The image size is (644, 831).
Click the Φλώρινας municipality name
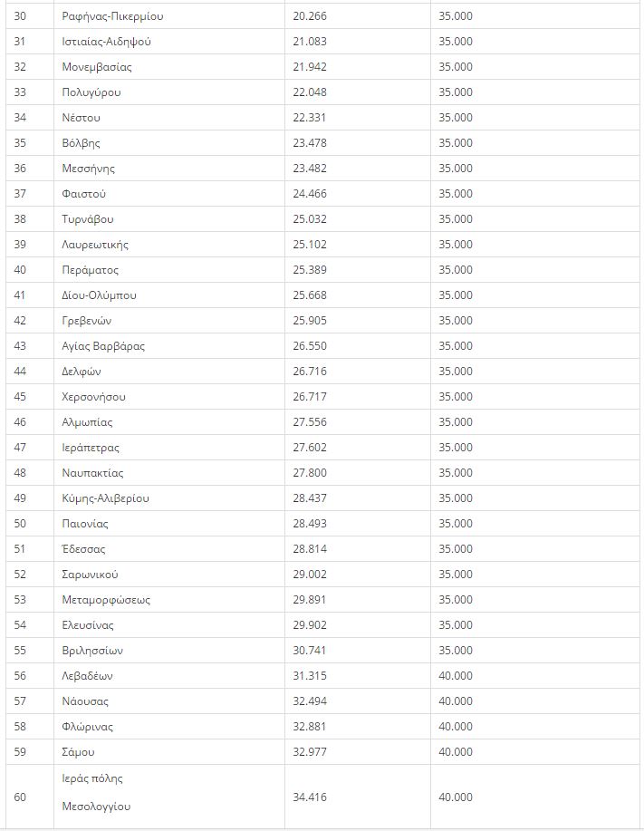tap(87, 727)
